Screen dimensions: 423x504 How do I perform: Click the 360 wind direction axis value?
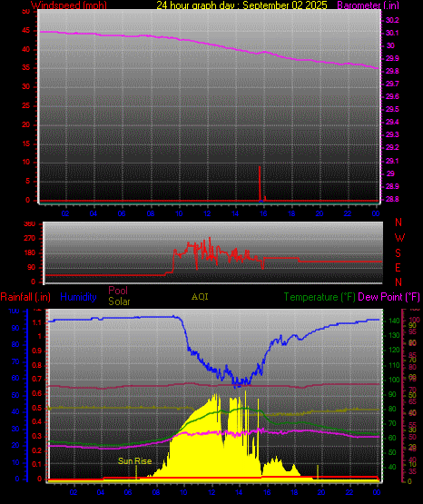click(30, 224)
